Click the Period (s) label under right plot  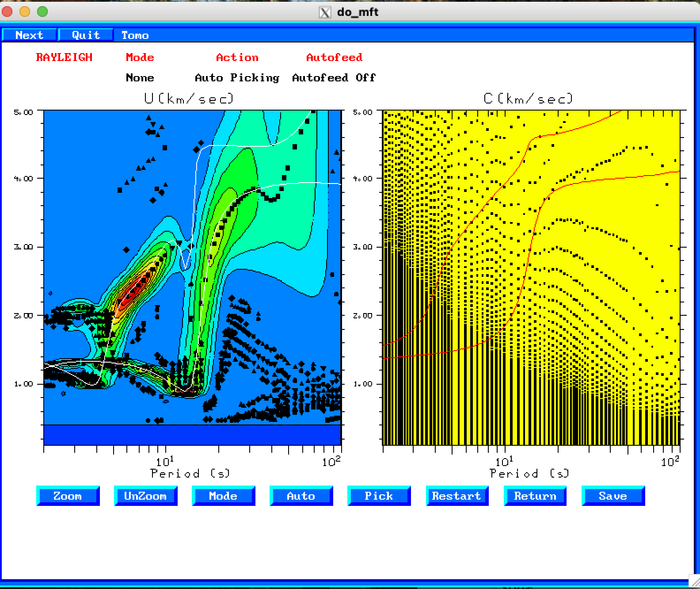point(530,473)
